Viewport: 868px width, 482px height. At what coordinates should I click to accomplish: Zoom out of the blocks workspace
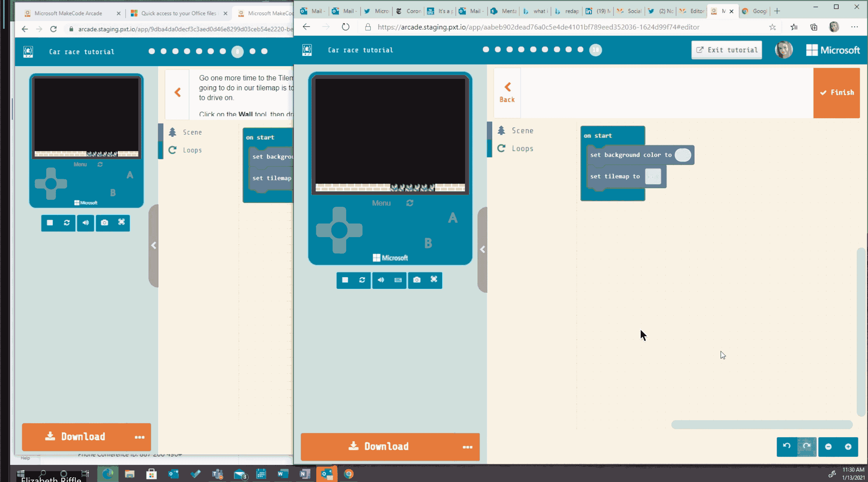(x=828, y=447)
